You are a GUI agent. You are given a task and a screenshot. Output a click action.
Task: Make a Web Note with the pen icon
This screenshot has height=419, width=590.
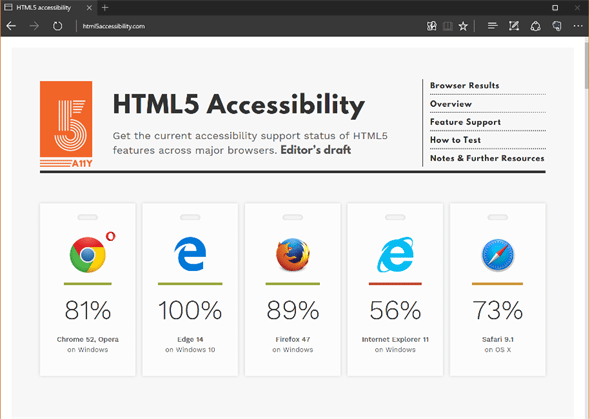click(514, 26)
